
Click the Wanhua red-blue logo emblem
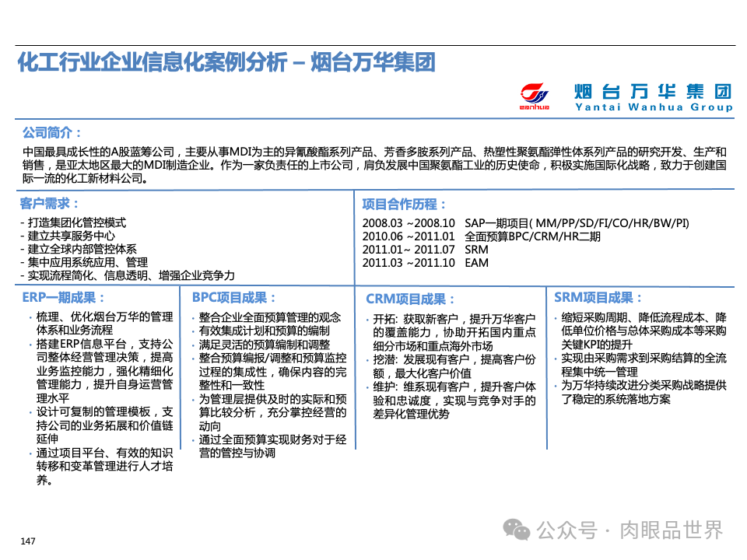coord(534,96)
